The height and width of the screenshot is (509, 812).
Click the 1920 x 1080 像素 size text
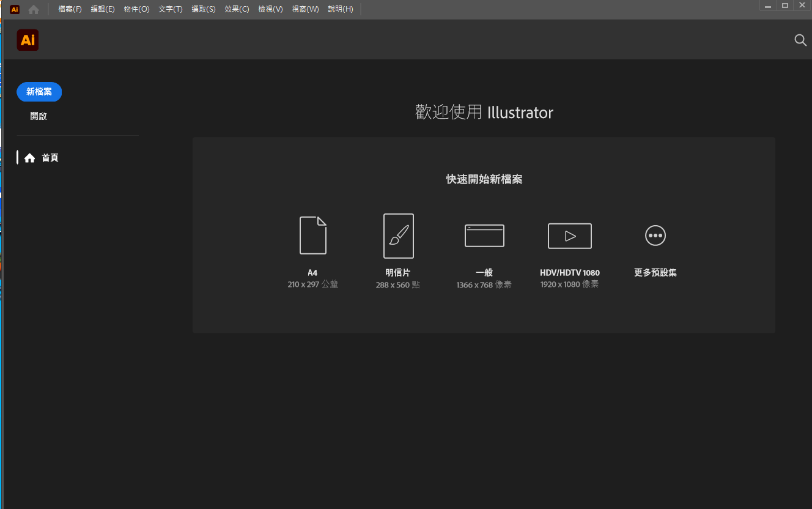[570, 284]
